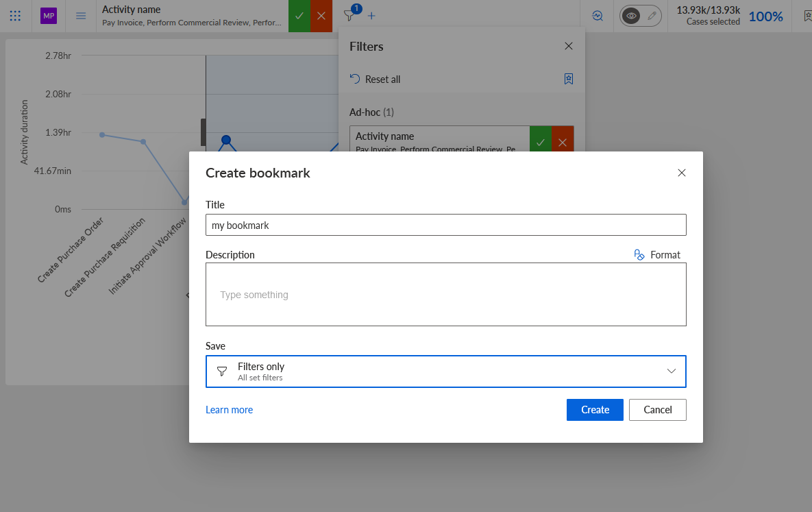Screen dimensions: 812x512
Task: Click the Initiate Approval Workflow axis label
Action: coord(147,256)
